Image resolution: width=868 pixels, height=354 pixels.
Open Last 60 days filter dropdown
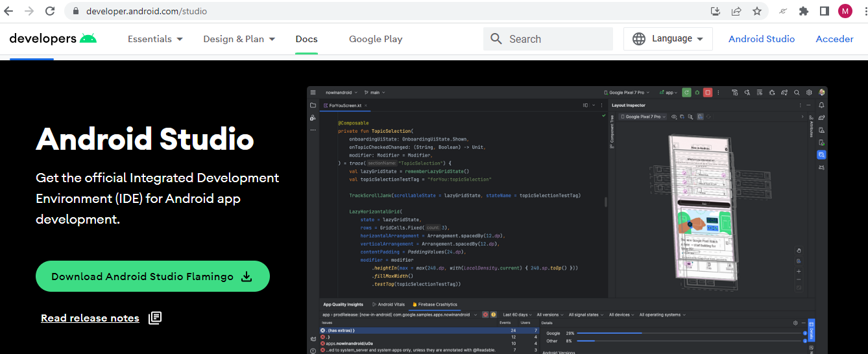(518, 314)
